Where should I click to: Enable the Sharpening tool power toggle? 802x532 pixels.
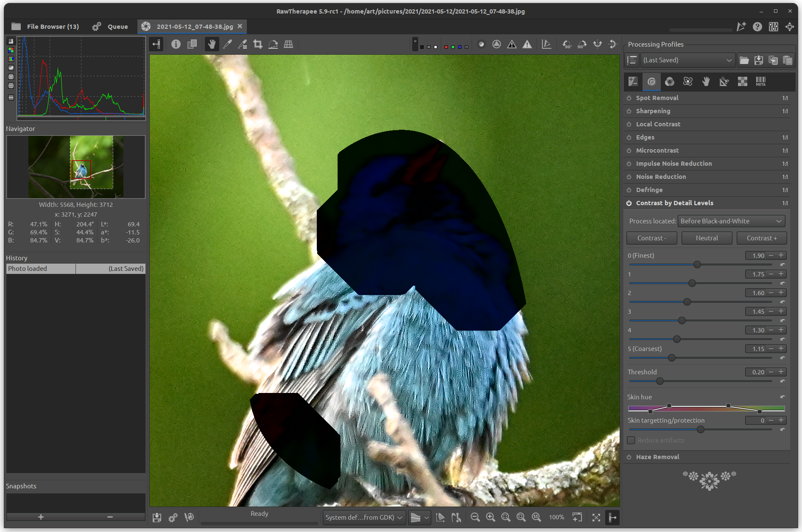pos(629,111)
